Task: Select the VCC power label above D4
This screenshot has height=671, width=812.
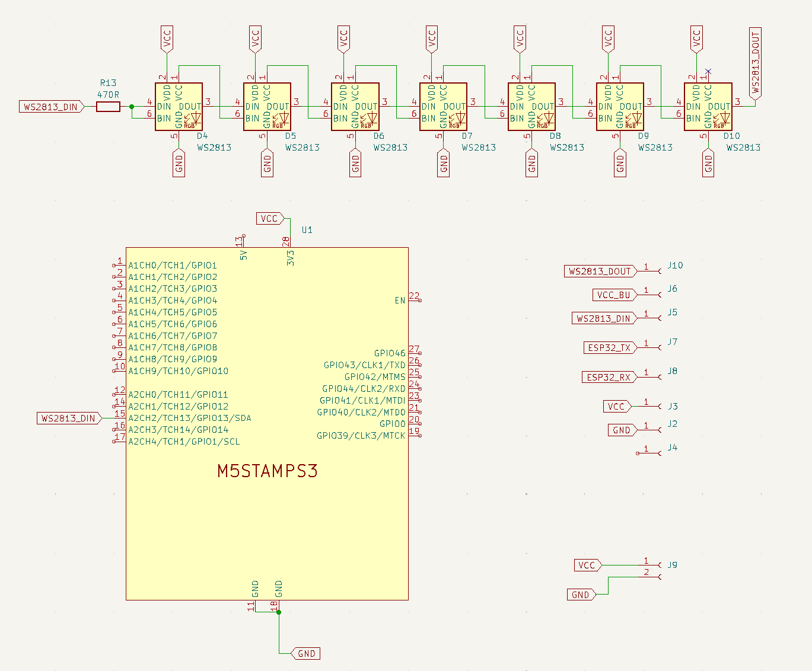Action: pos(167,39)
